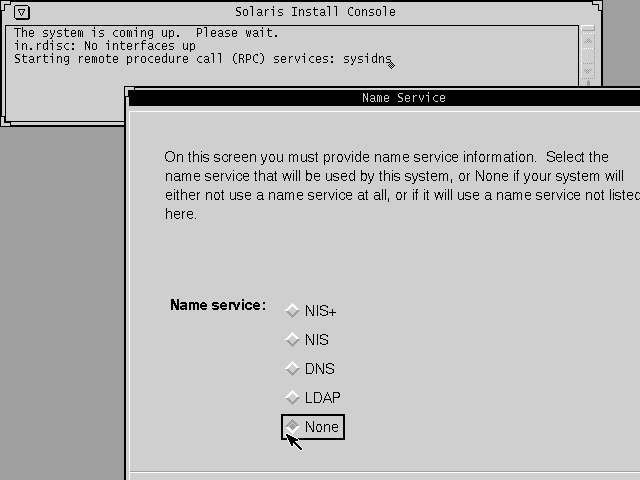Select the NIS+ name service option
640x480 pixels.
click(311, 311)
